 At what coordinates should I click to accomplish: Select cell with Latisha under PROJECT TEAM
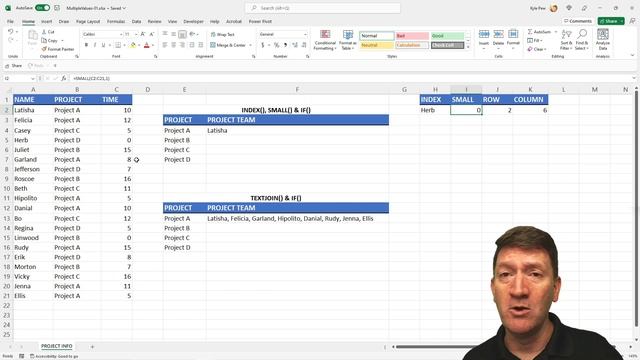pos(297,131)
